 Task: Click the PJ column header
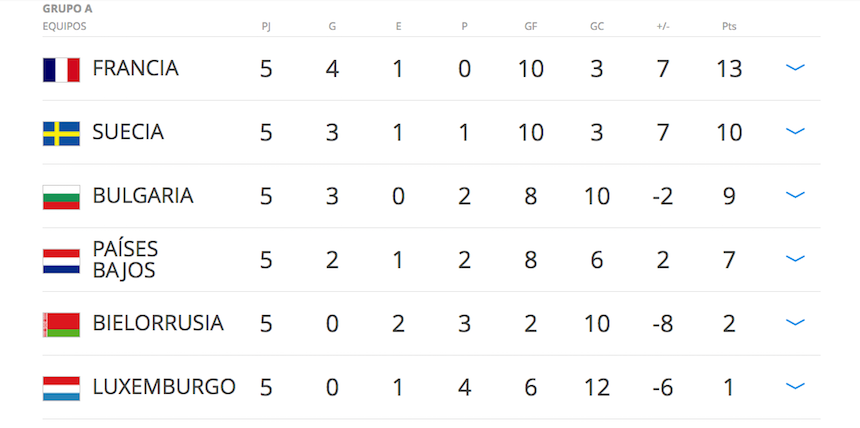pos(265,26)
